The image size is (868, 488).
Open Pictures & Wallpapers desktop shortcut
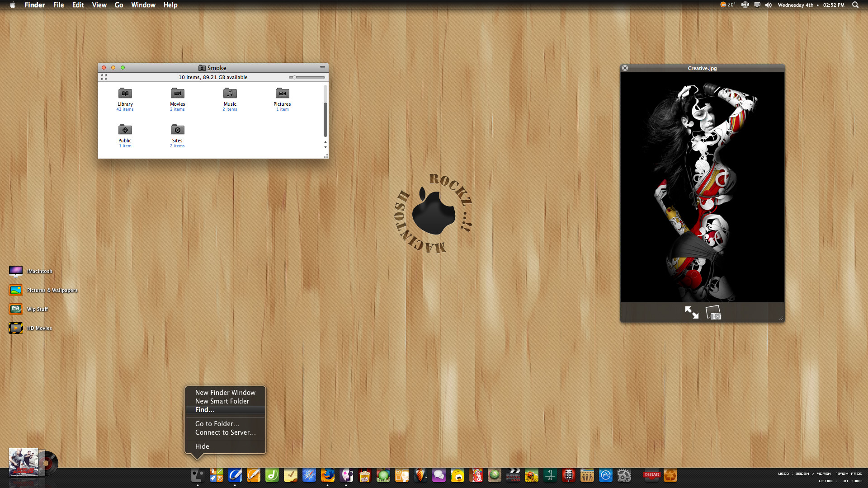click(x=43, y=290)
